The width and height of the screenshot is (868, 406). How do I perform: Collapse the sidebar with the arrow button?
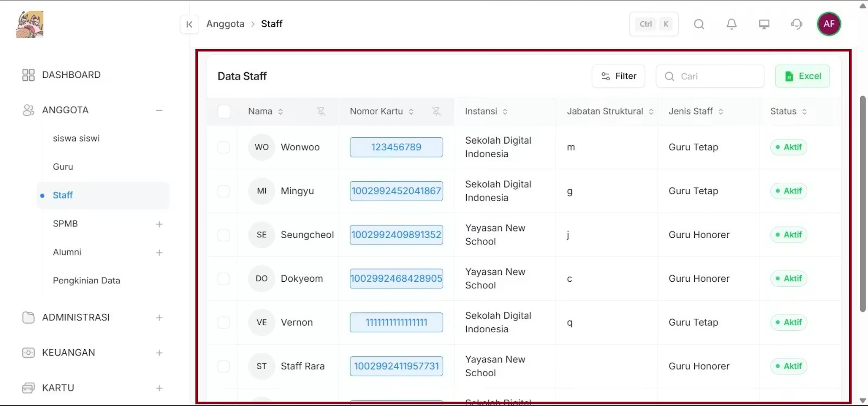(189, 24)
